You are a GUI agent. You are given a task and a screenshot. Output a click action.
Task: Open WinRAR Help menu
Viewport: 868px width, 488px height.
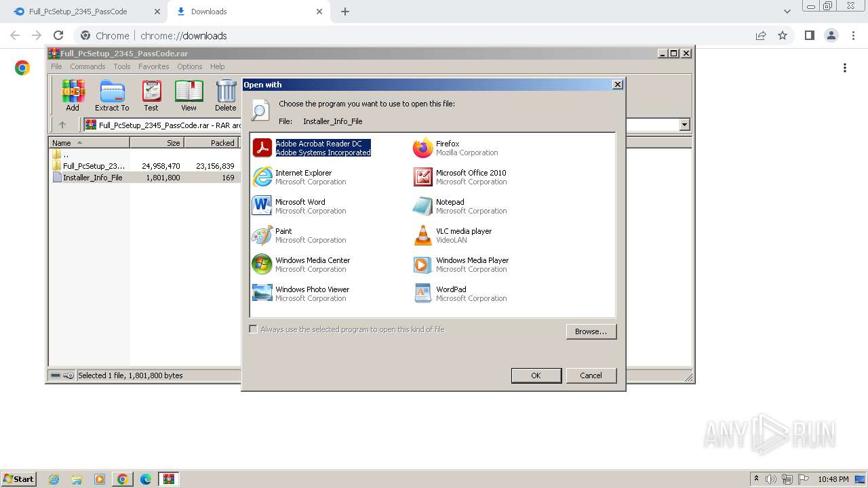pos(217,66)
